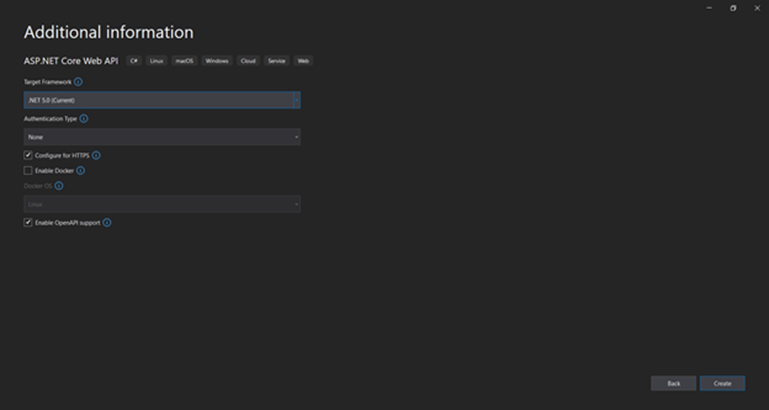
Task: Click the C# tag
Action: point(134,61)
